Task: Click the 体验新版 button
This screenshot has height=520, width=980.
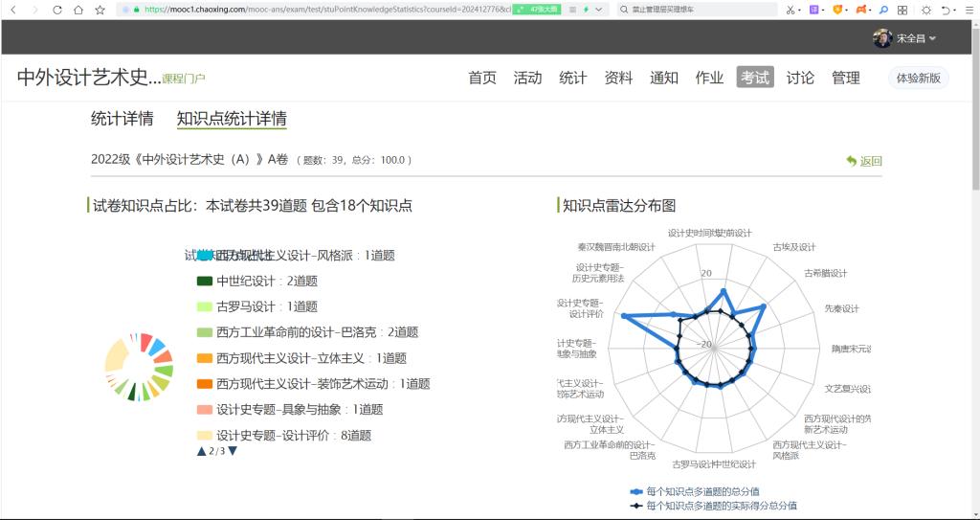Action: (x=918, y=78)
